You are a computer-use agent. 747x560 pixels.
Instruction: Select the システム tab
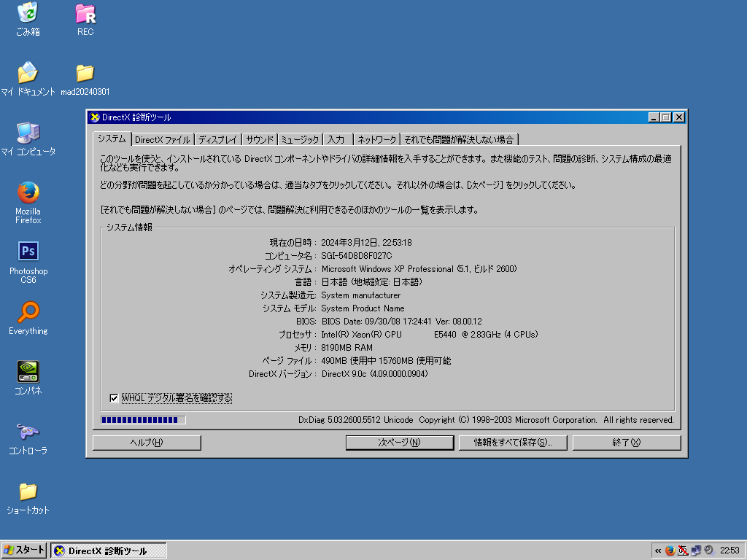112,139
